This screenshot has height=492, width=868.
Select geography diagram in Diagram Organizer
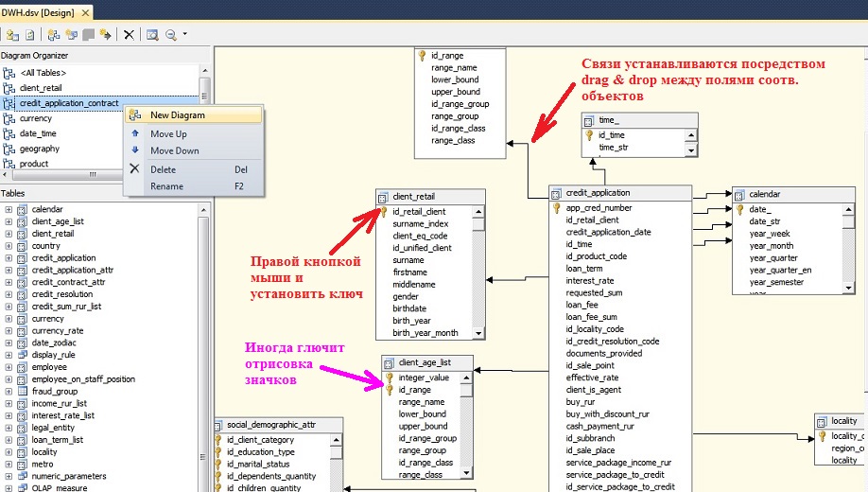[x=40, y=149]
